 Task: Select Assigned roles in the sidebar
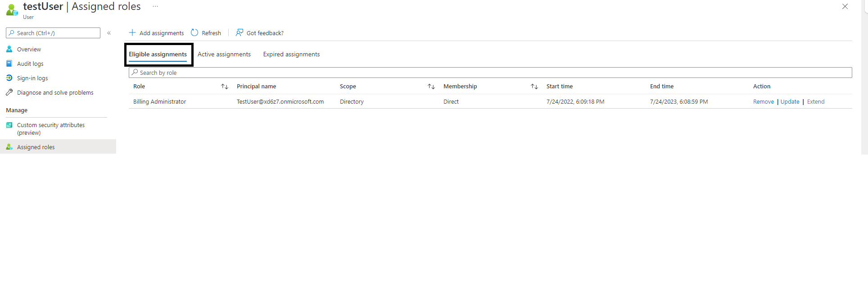point(36,147)
